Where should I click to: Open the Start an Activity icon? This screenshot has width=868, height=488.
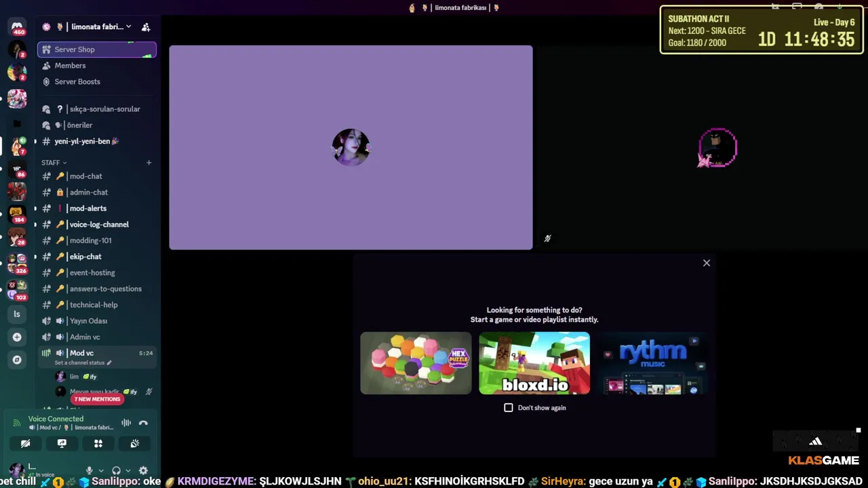(x=98, y=443)
